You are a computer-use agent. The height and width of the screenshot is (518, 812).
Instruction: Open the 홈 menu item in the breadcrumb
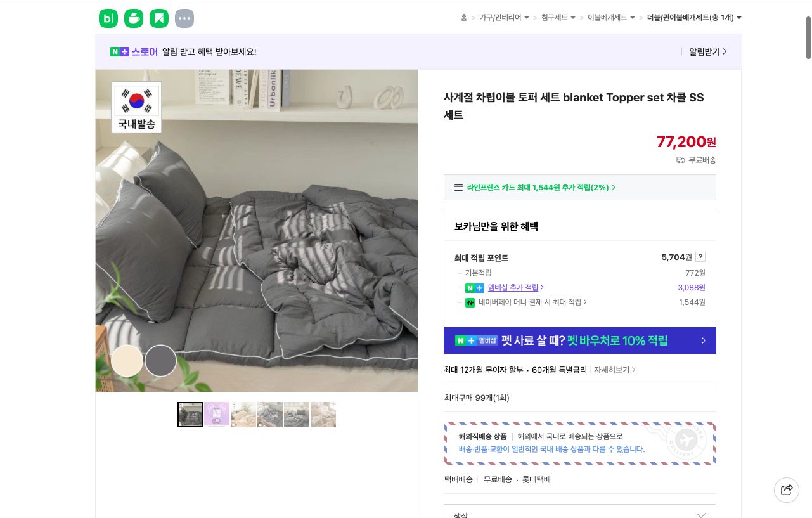463,18
